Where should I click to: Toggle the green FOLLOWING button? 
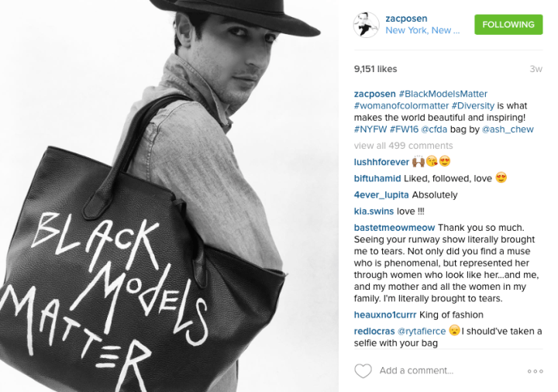tap(508, 25)
